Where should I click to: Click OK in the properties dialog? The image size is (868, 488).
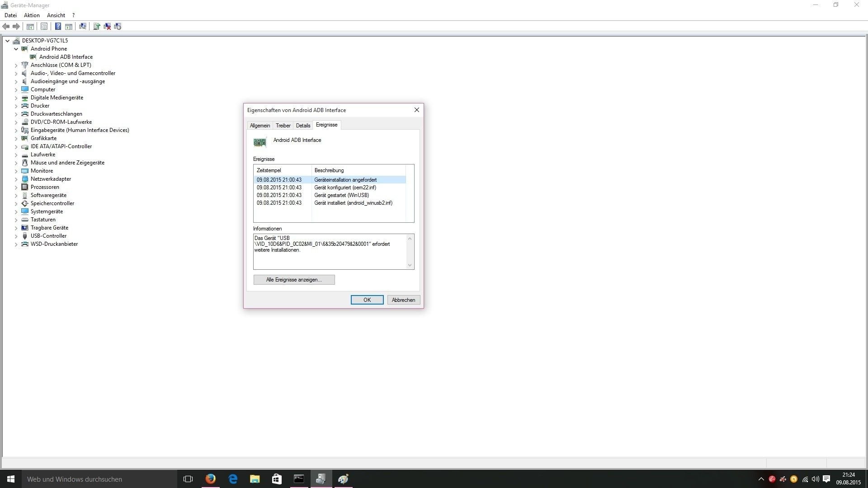[367, 300]
